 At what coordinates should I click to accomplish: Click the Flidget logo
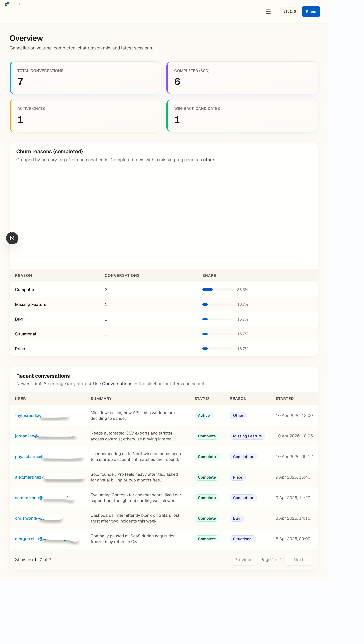point(14,4)
